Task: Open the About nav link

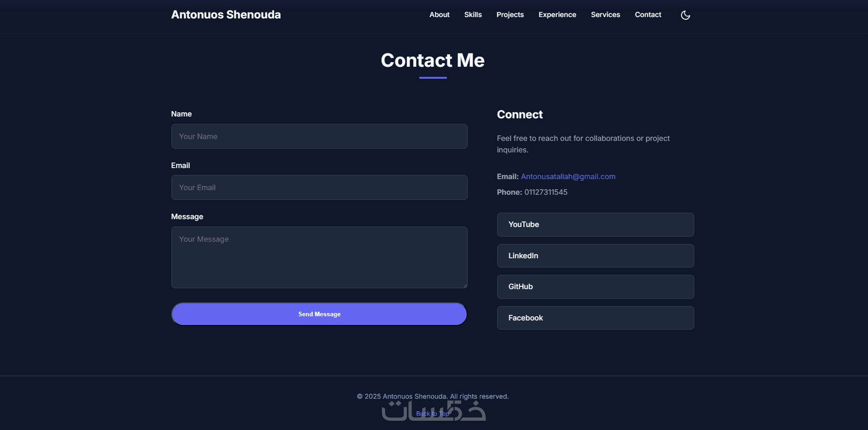Action: click(x=439, y=15)
